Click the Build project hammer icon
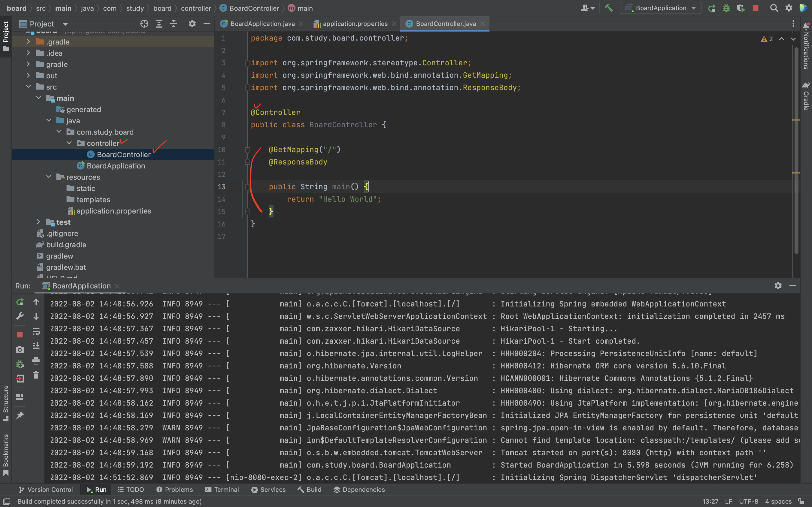The image size is (812, 507). (x=609, y=8)
